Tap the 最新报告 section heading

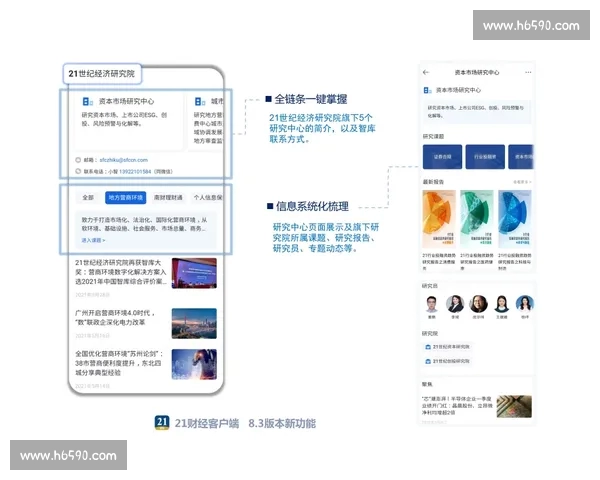(x=433, y=182)
